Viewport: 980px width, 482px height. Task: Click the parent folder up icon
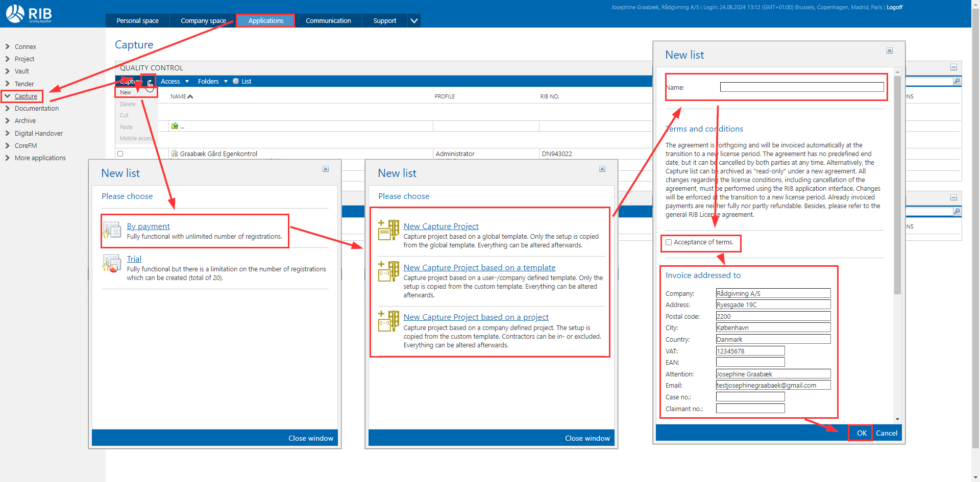(175, 126)
